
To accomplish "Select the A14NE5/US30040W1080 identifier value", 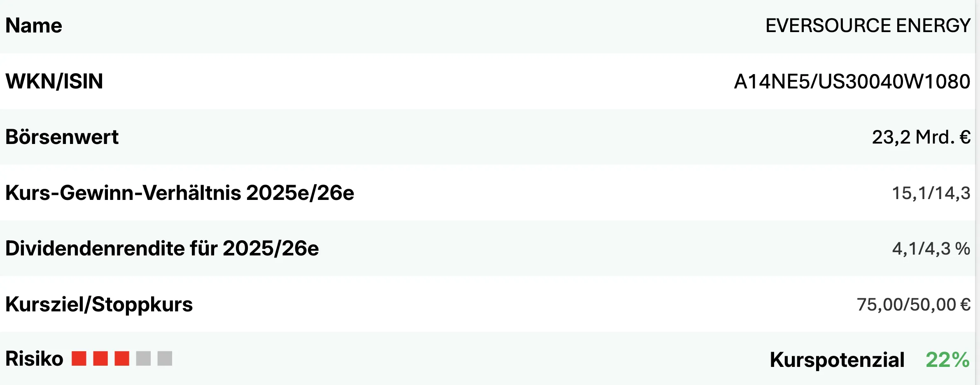I will pyautogui.click(x=852, y=81).
